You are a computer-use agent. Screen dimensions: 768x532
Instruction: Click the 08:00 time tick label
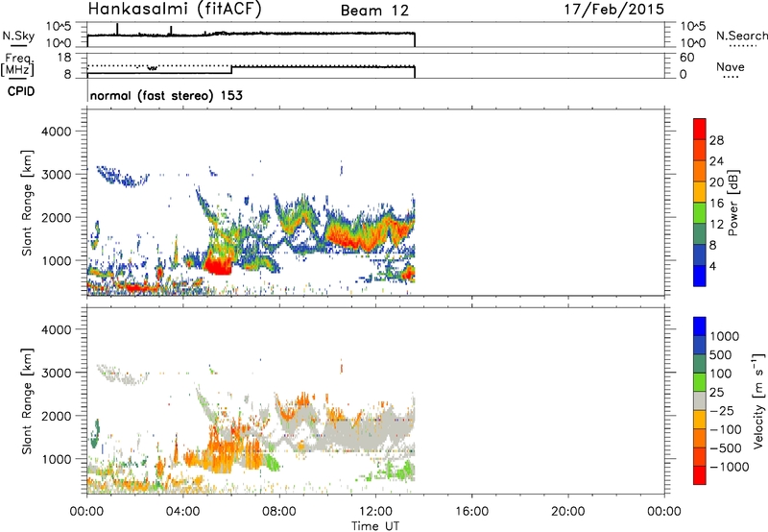tap(279, 512)
